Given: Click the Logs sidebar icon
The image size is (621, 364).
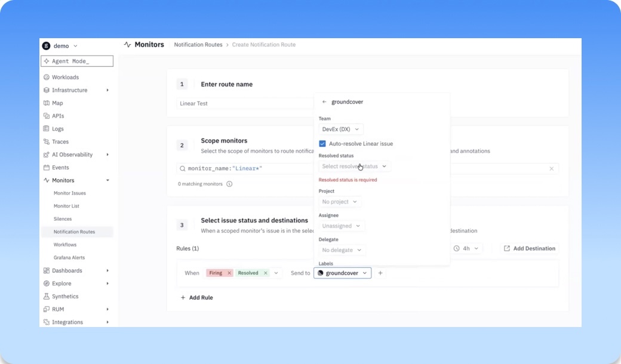Looking at the screenshot, I should point(47,128).
